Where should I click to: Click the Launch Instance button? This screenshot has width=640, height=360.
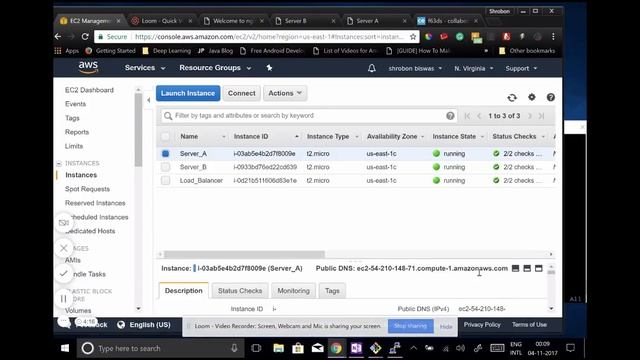(188, 93)
